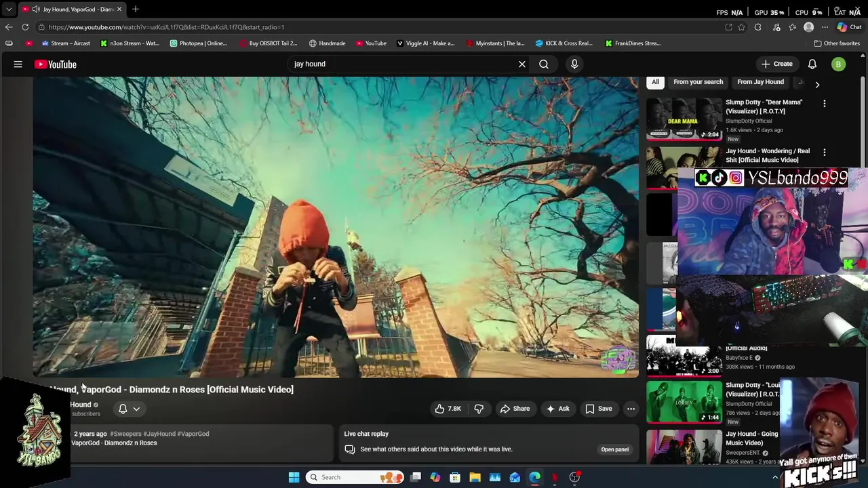Open more actions for the video
This screenshot has height=488, width=868.
pos(631,409)
